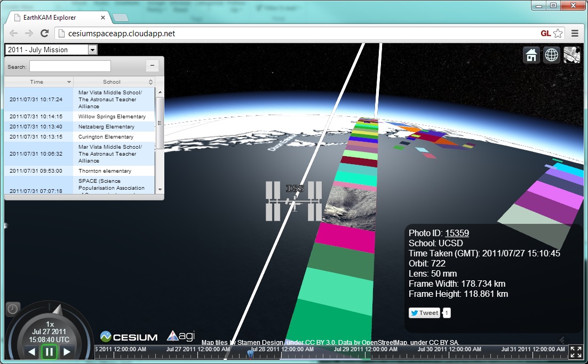Screen dimensions: 588x364
Task: Click the real-time clock icon
Action: point(13,309)
